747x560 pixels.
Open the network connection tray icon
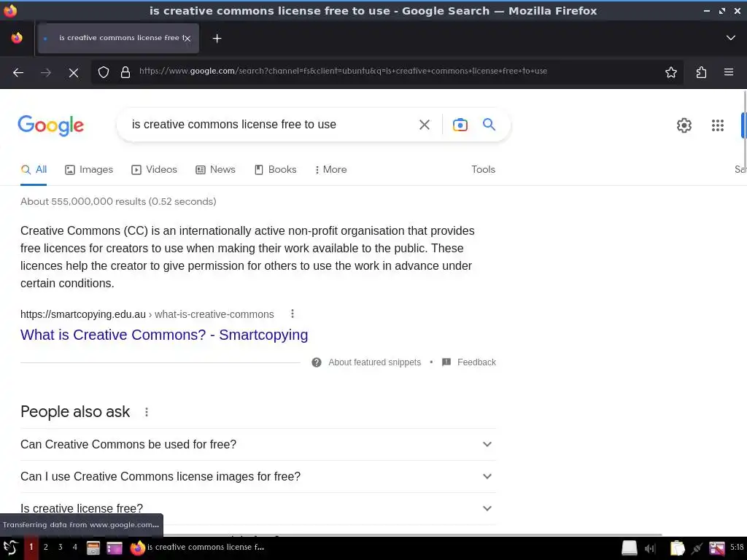click(x=697, y=548)
